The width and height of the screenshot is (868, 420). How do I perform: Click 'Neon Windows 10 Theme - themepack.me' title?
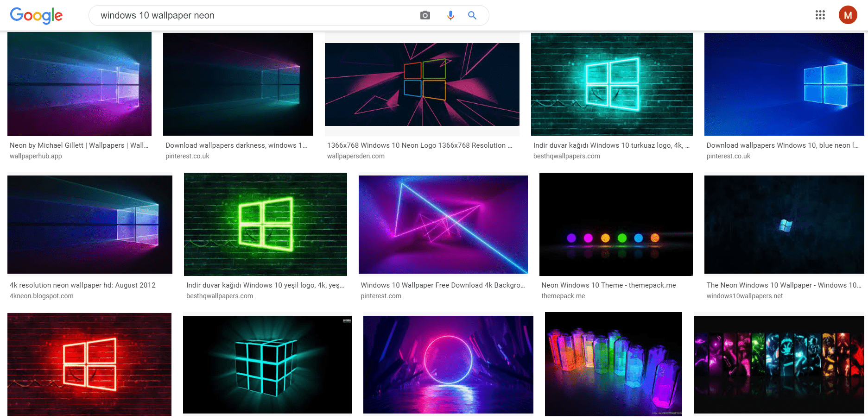[609, 285]
